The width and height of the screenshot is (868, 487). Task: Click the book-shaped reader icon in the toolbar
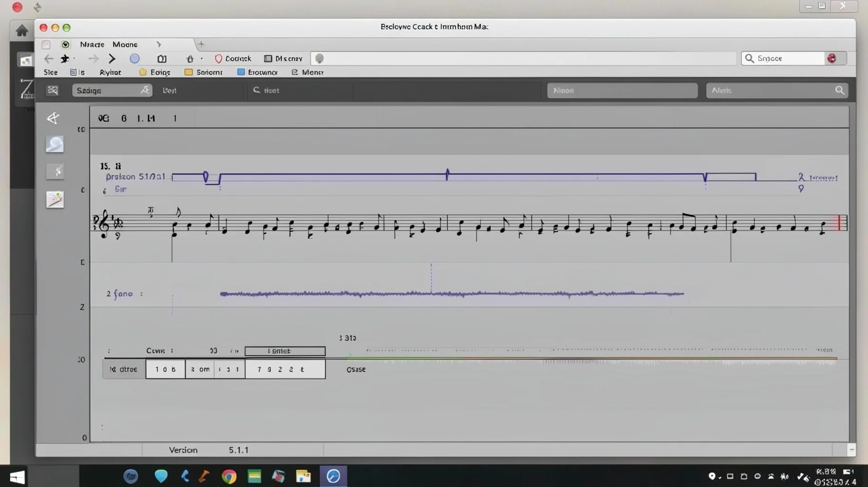tap(162, 59)
